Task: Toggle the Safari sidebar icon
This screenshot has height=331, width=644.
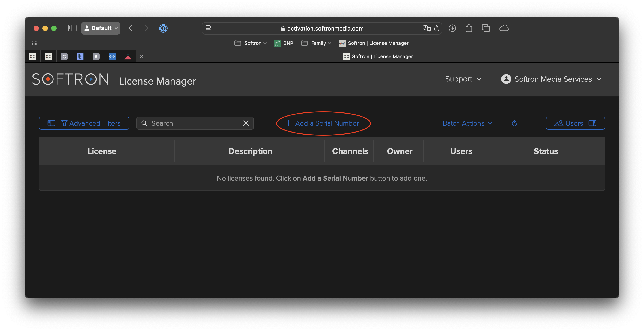Action: pos(72,28)
